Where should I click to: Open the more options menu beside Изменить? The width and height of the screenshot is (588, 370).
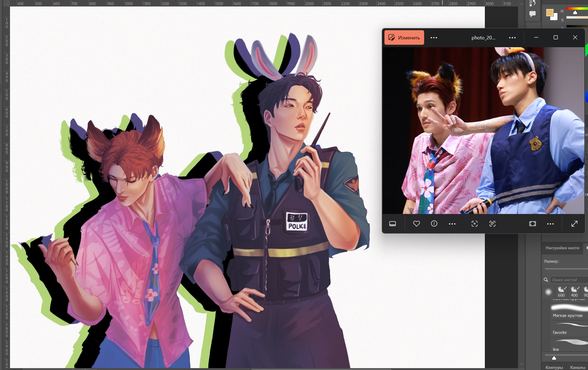pyautogui.click(x=434, y=38)
